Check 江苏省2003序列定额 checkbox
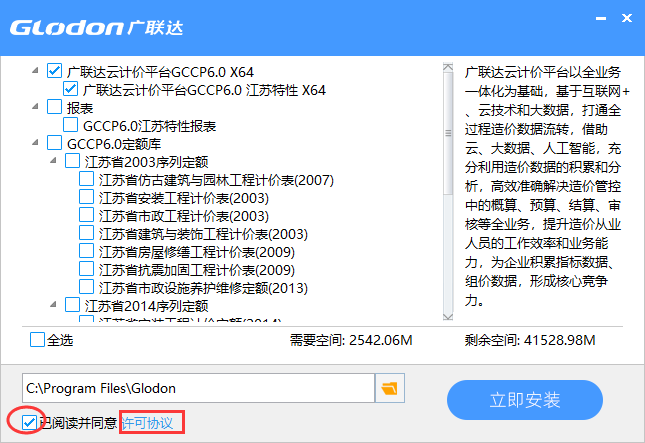Screen dimensions: 645x443 [72, 161]
